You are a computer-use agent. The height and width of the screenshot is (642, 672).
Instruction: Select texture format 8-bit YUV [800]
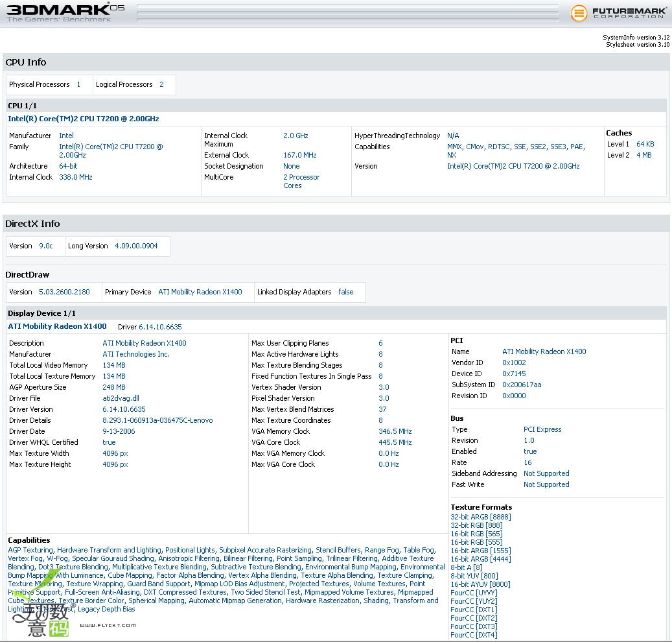474,576
